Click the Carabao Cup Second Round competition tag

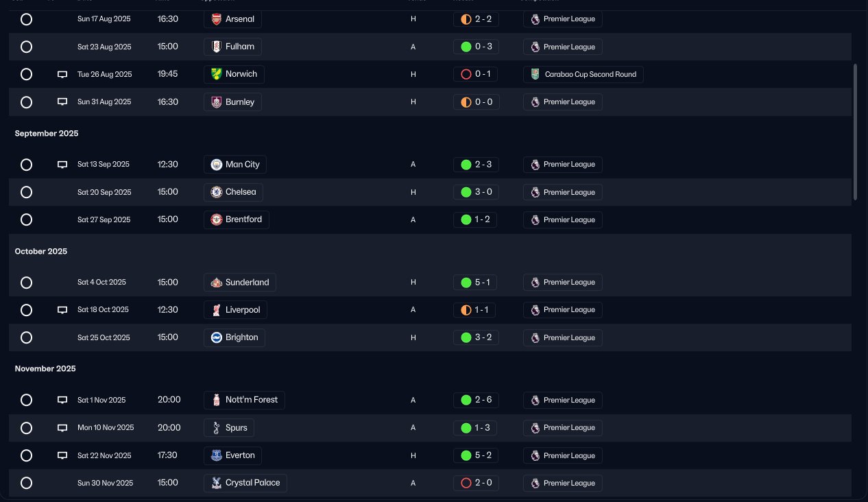coord(583,74)
